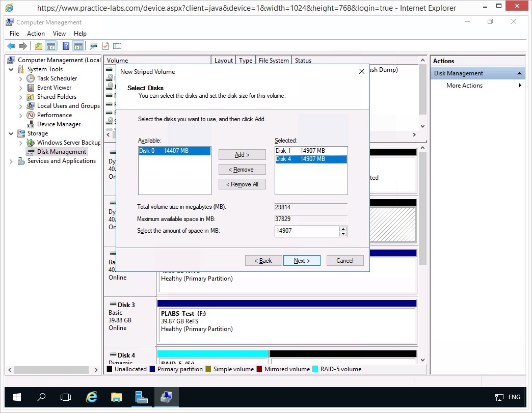The height and width of the screenshot is (413, 532).
Task: Click the blue Help question mark icon
Action: [x=66, y=46]
